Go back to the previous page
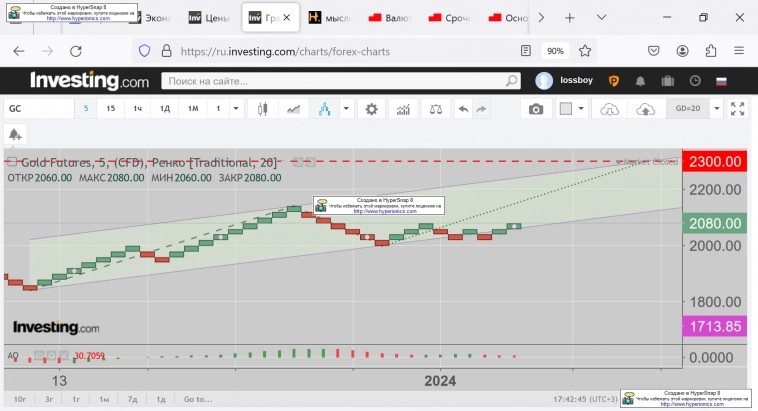Viewport: 758px width, 411px height. pos(19,51)
